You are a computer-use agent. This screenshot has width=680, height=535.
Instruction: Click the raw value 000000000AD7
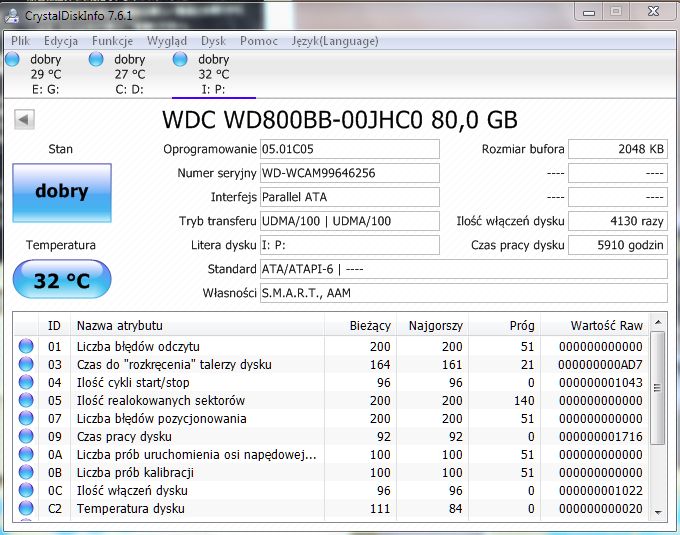pos(600,365)
